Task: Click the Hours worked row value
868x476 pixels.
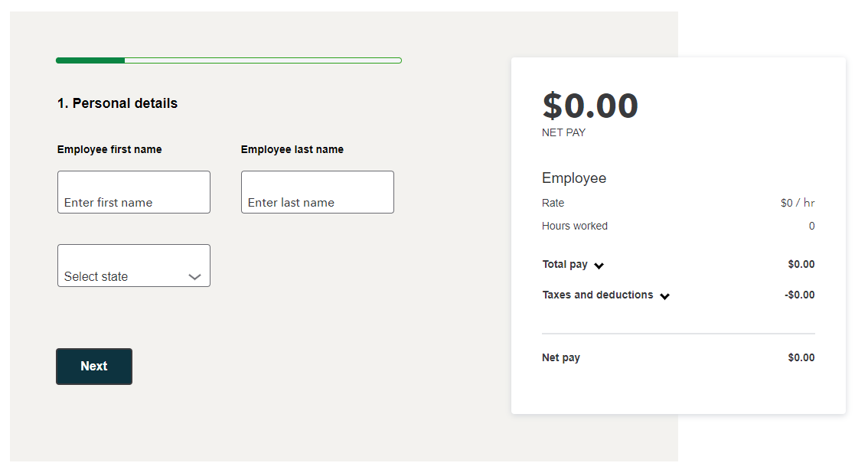Action: (811, 226)
